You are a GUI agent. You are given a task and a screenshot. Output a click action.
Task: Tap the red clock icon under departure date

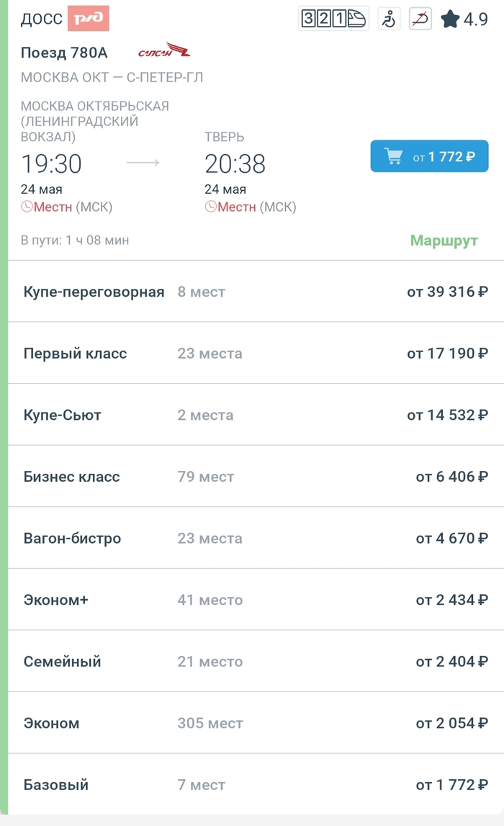pos(27,207)
